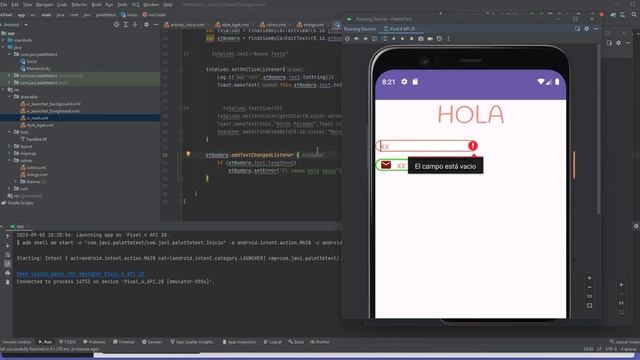Expand the xml folder
The width and height of the screenshot is (640, 360).
[9, 189]
